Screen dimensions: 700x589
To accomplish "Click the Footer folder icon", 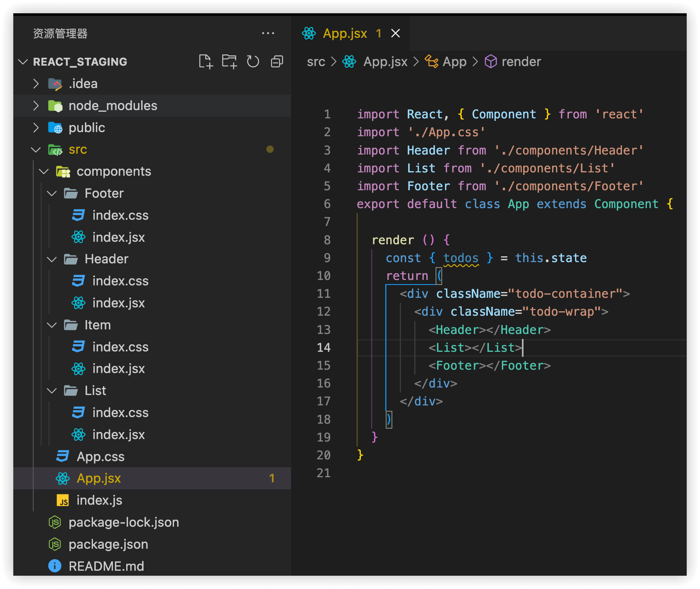I will (71, 193).
